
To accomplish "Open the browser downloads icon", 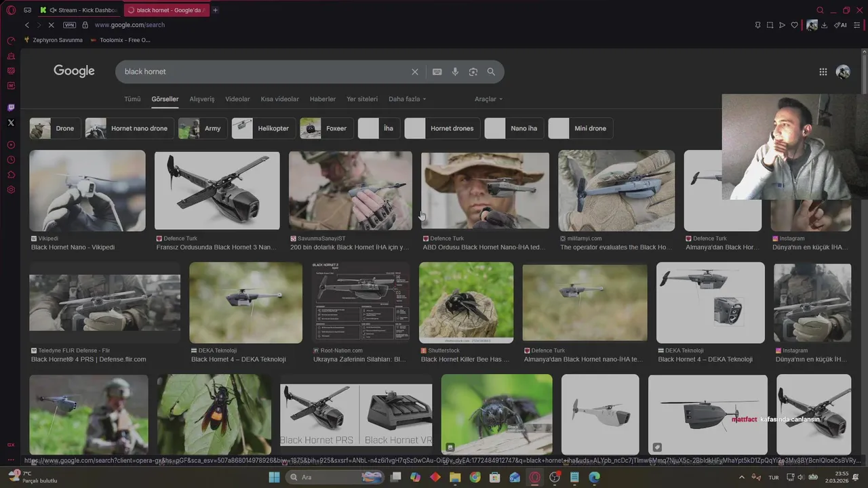I will tap(824, 25).
